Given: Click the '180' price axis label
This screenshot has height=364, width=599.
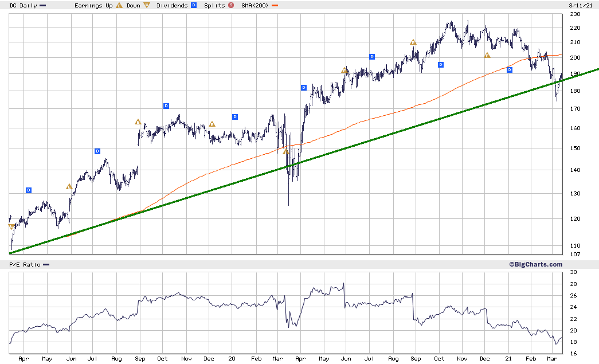Looking at the screenshot, I should pyautogui.click(x=575, y=91).
